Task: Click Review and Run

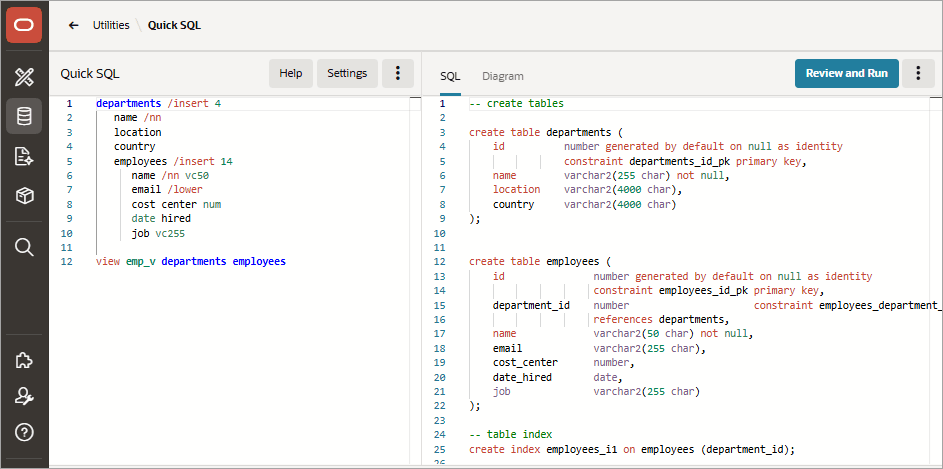Action: 847,73
